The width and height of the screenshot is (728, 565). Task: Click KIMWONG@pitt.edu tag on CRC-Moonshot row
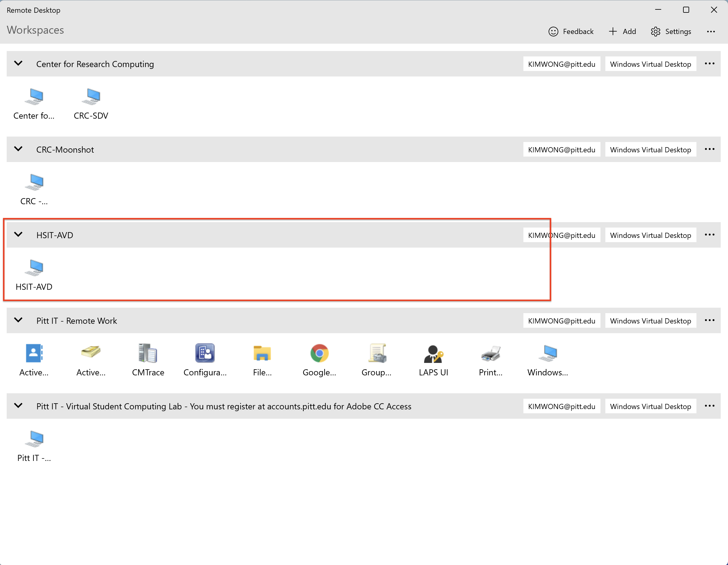click(562, 150)
